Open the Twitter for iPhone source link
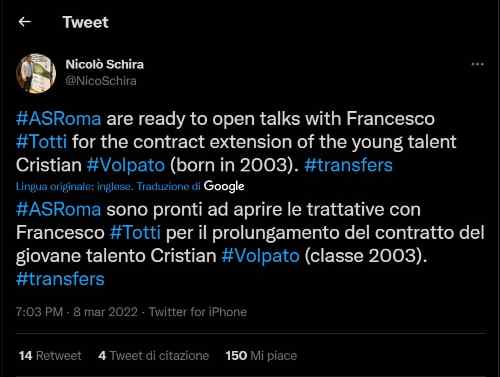This screenshot has width=500, height=377. pyautogui.click(x=198, y=312)
